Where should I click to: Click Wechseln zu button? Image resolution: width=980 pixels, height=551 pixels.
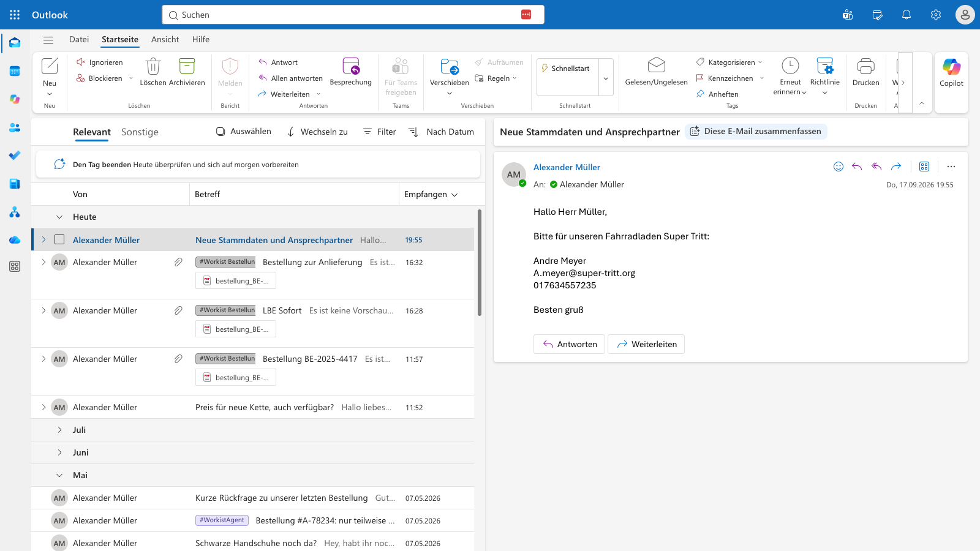(317, 132)
